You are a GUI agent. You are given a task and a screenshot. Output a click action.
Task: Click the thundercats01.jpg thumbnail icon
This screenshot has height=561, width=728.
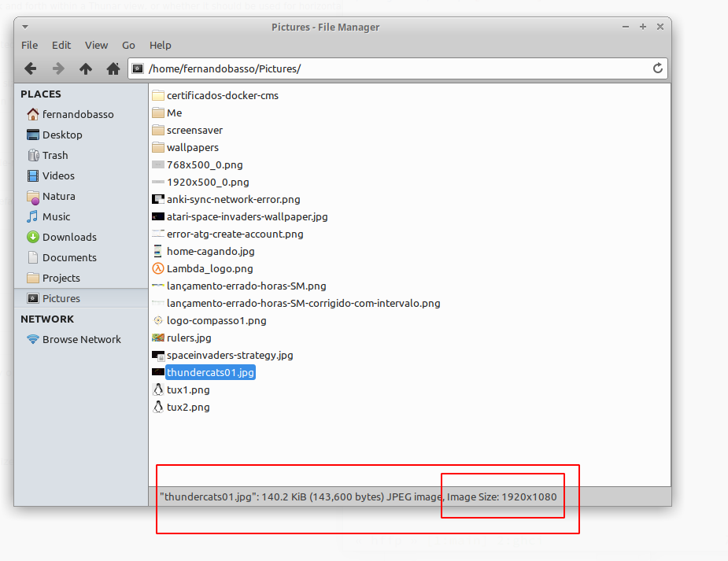click(158, 372)
